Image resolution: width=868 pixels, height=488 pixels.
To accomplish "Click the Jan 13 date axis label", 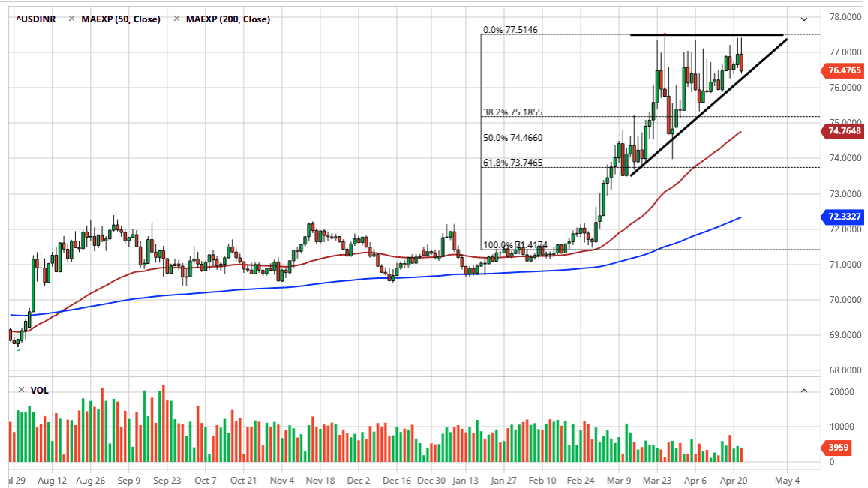I will tap(465, 481).
